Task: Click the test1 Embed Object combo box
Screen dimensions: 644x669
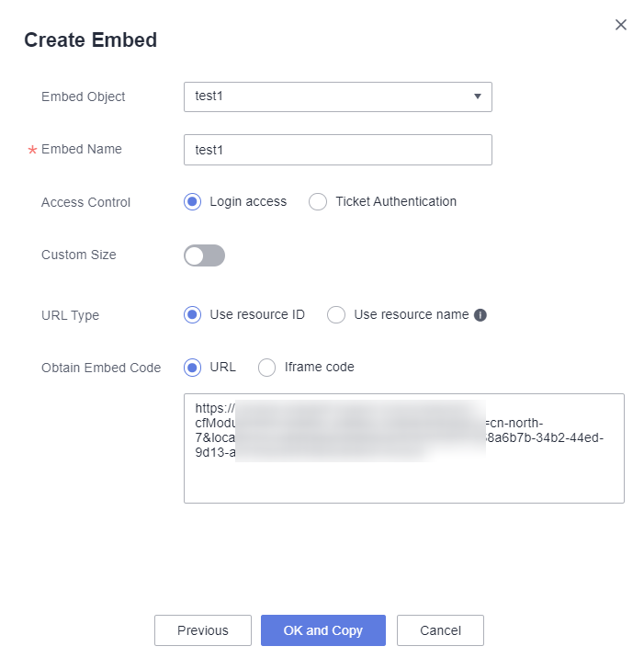Action: click(338, 96)
